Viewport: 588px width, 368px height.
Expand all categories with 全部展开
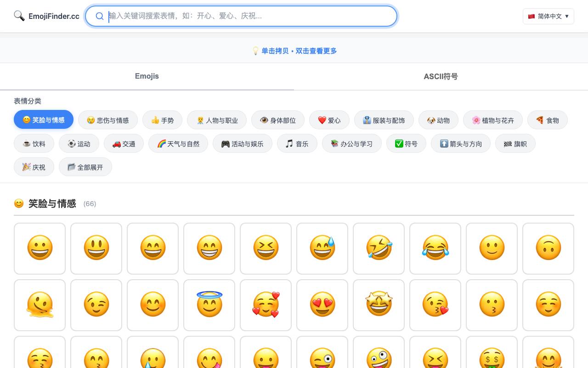[x=85, y=167]
